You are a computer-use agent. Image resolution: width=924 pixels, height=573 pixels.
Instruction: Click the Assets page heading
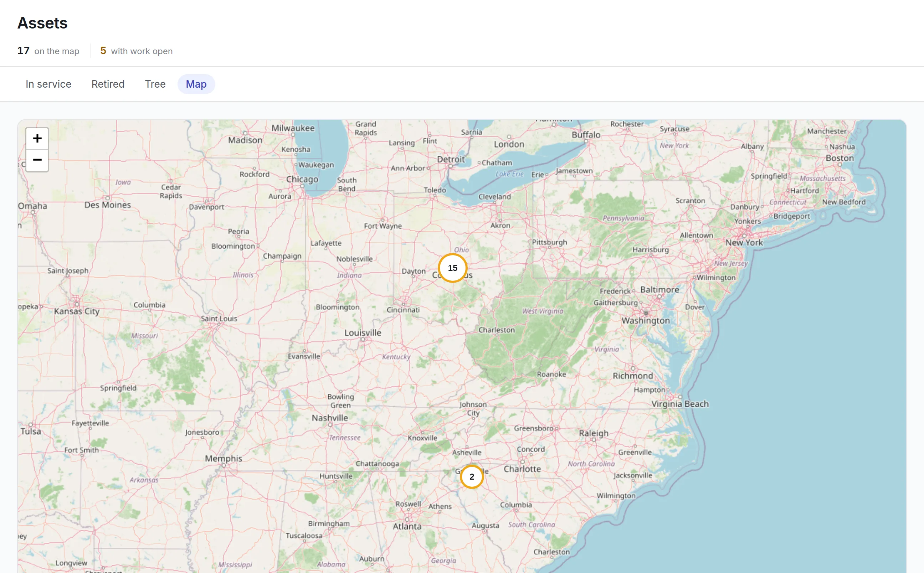click(42, 23)
